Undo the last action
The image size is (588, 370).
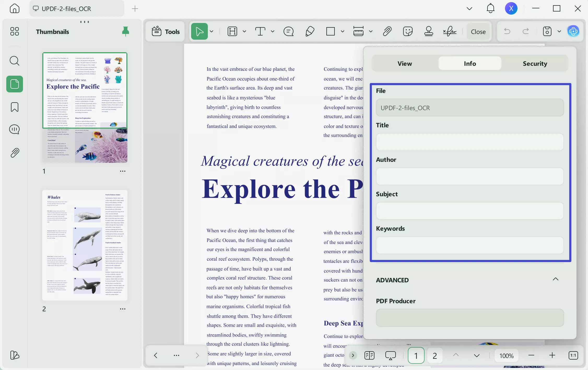507,31
